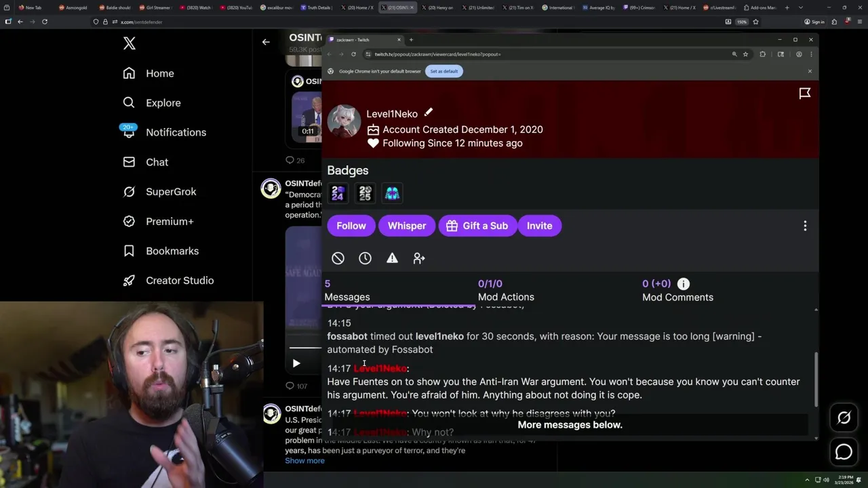Open the Grok slash icon at bottom right
Screen dimensions: 868x488
844,418
